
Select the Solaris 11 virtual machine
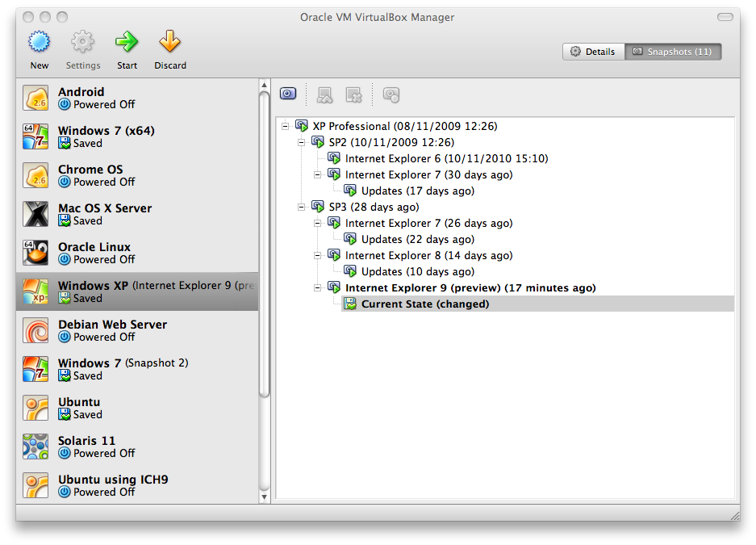[x=86, y=446]
